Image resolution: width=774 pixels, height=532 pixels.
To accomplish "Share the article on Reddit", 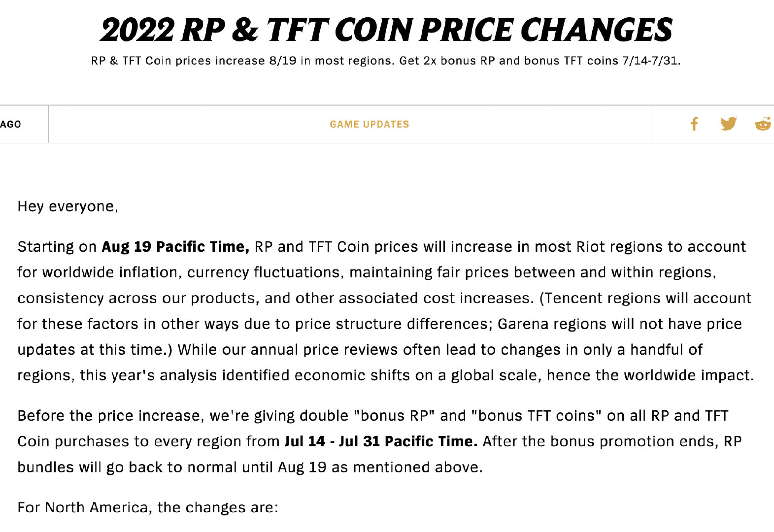I will 763,124.
